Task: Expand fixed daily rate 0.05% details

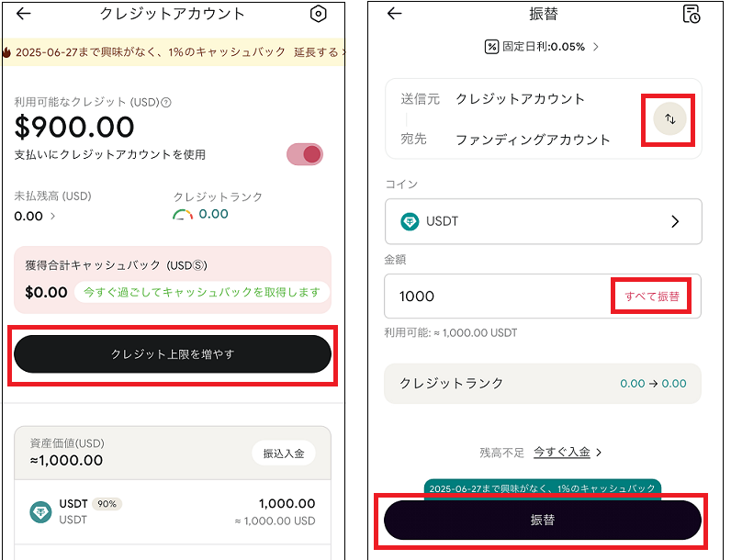Action: (542, 46)
